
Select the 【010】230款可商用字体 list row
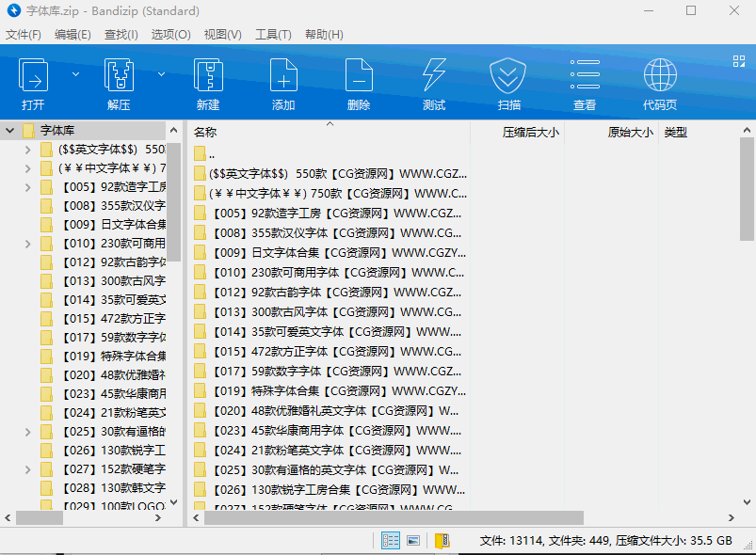tap(330, 273)
